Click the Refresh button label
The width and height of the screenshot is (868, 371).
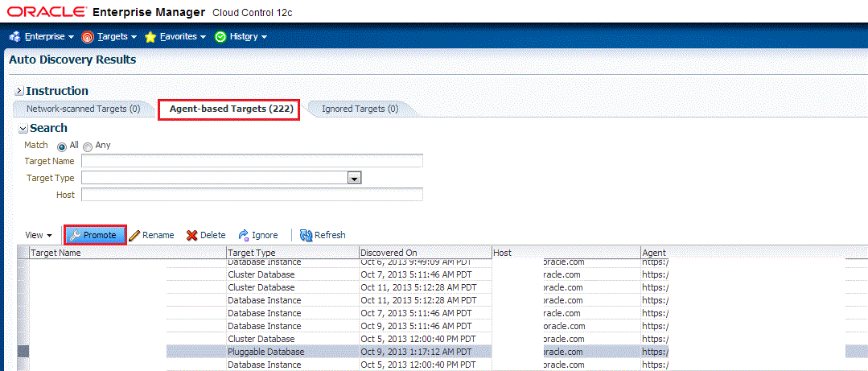[x=330, y=235]
